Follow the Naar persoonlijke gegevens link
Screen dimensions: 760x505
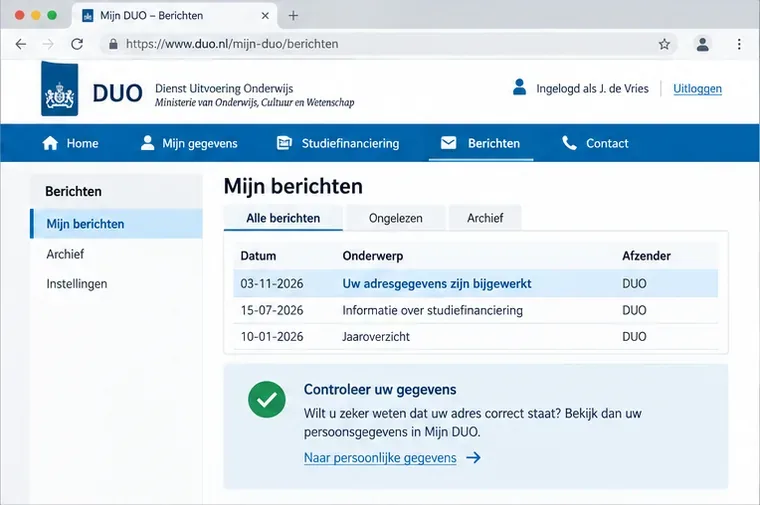tap(380, 458)
